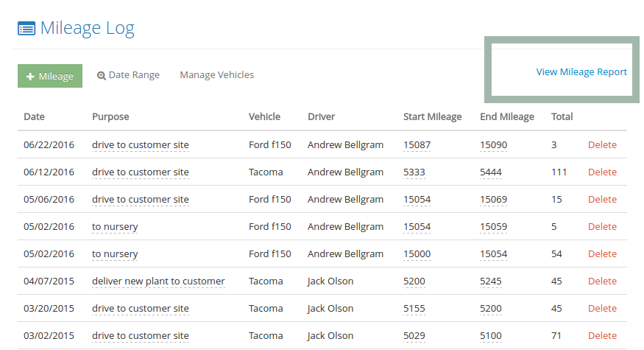Edit start mileage 15087
The height and width of the screenshot is (350, 644).
417,145
